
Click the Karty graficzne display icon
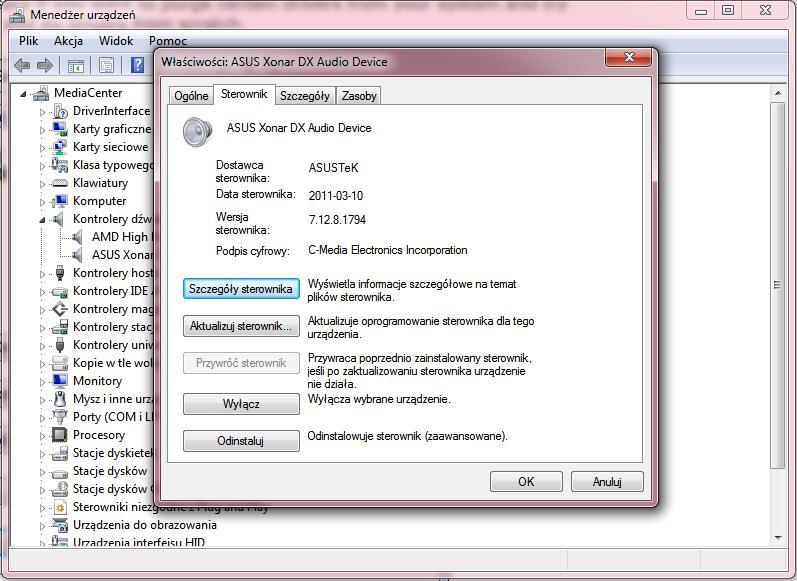click(x=59, y=129)
